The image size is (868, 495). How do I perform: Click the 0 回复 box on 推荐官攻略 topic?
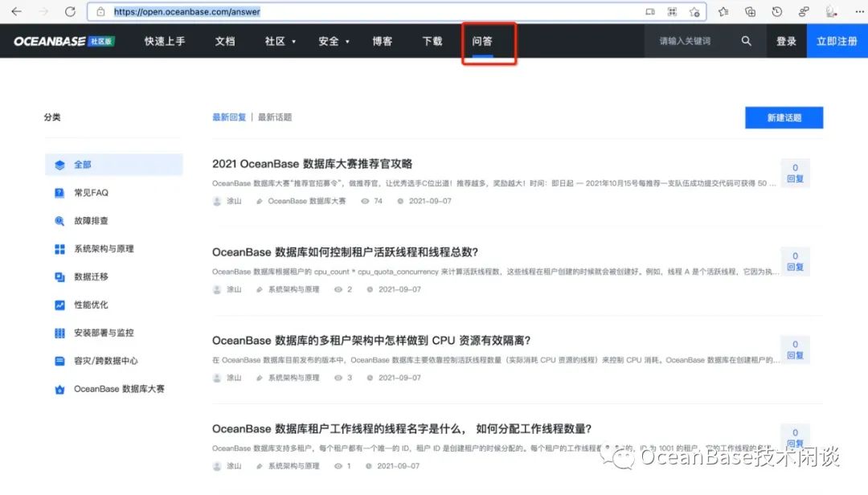coord(795,174)
